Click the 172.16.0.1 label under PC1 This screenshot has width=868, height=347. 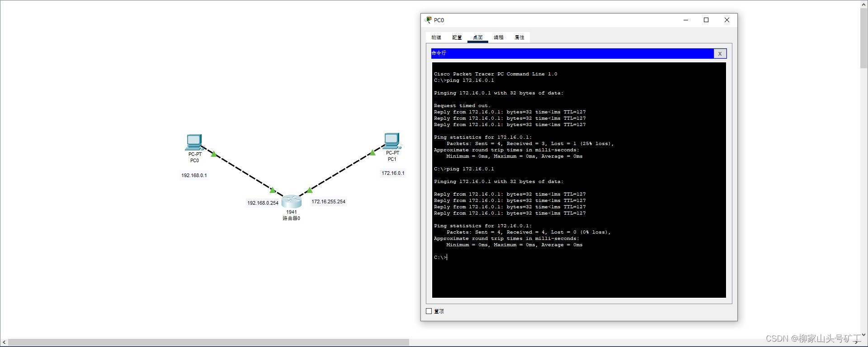point(393,173)
